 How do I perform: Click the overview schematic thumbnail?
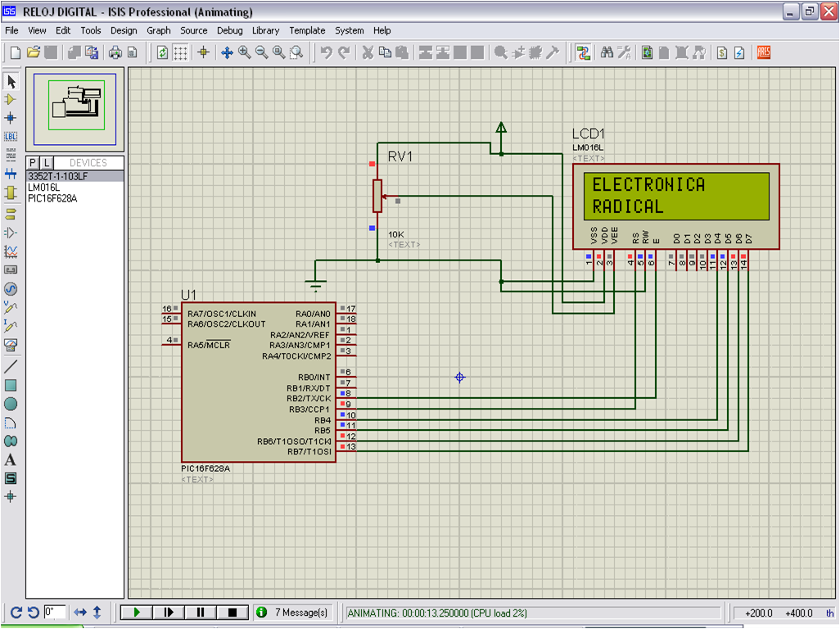coord(75,109)
